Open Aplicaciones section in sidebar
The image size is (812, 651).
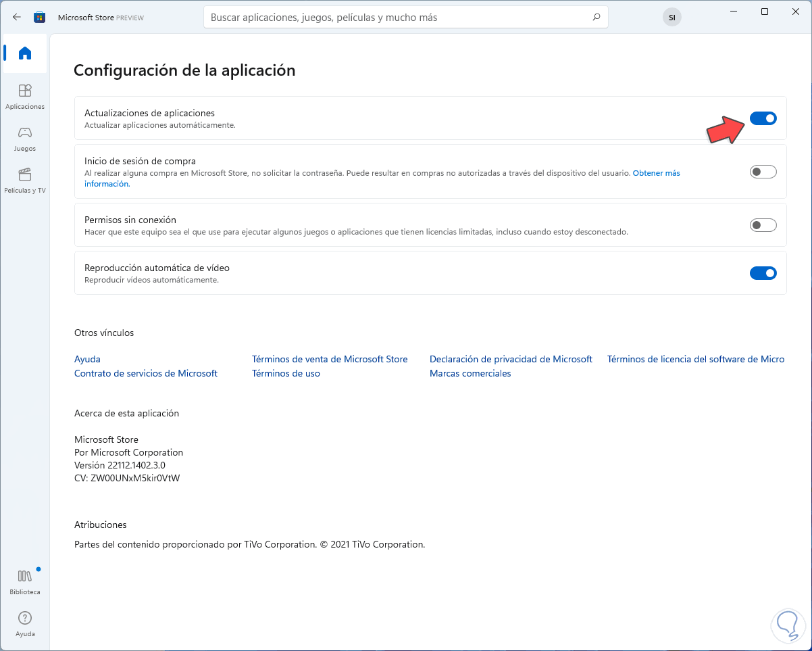25,97
